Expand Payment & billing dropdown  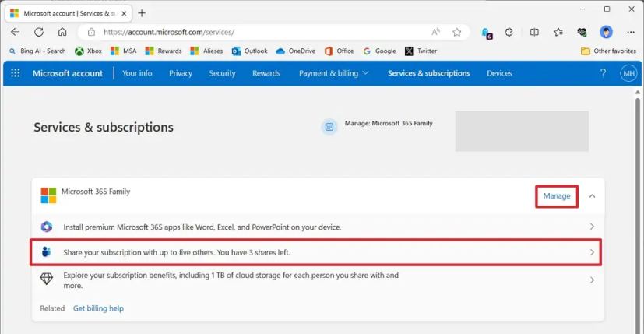pyautogui.click(x=333, y=73)
